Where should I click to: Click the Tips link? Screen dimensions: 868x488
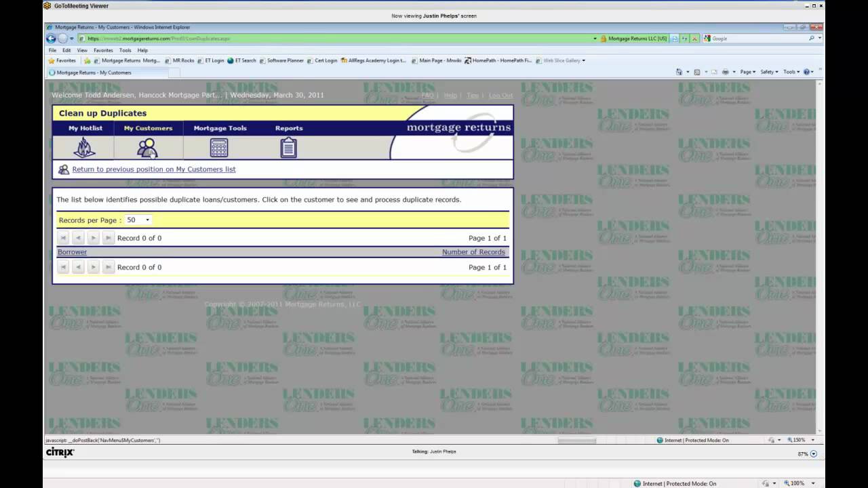coord(473,96)
